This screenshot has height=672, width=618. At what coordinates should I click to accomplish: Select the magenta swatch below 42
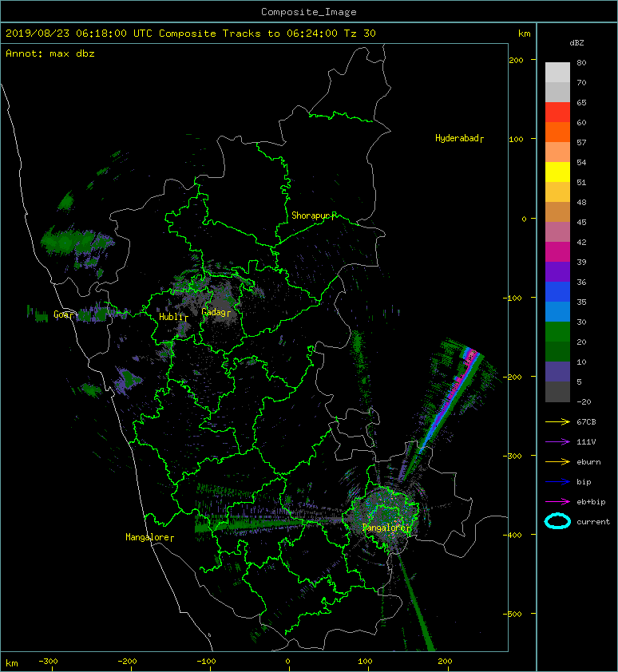point(557,252)
